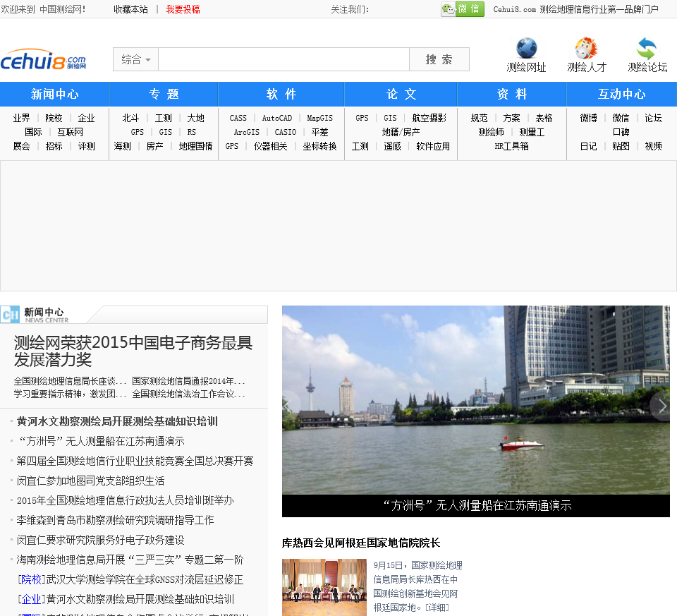Open CASS software link

pyautogui.click(x=238, y=118)
